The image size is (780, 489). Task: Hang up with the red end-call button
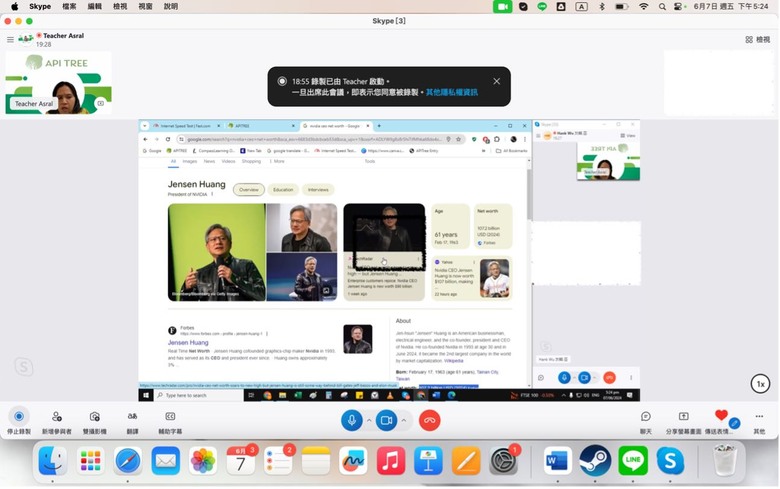pyautogui.click(x=430, y=420)
